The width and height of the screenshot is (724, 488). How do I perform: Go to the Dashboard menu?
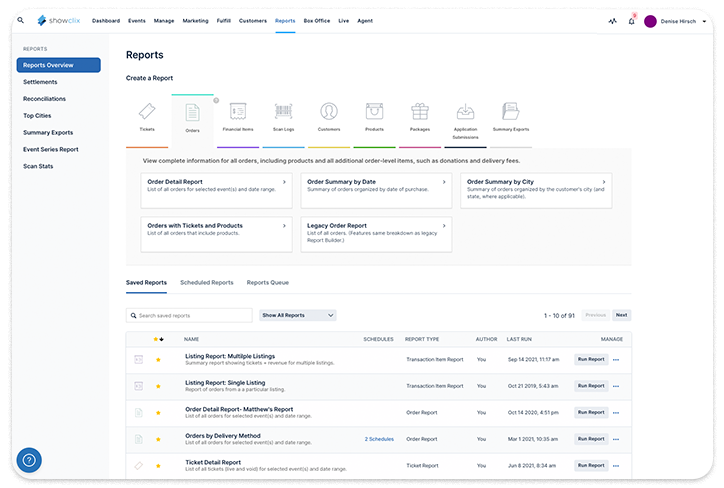tap(106, 21)
